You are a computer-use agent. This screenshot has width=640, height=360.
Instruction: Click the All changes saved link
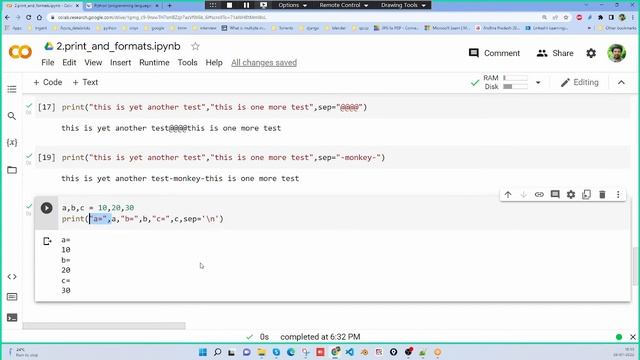click(264, 62)
